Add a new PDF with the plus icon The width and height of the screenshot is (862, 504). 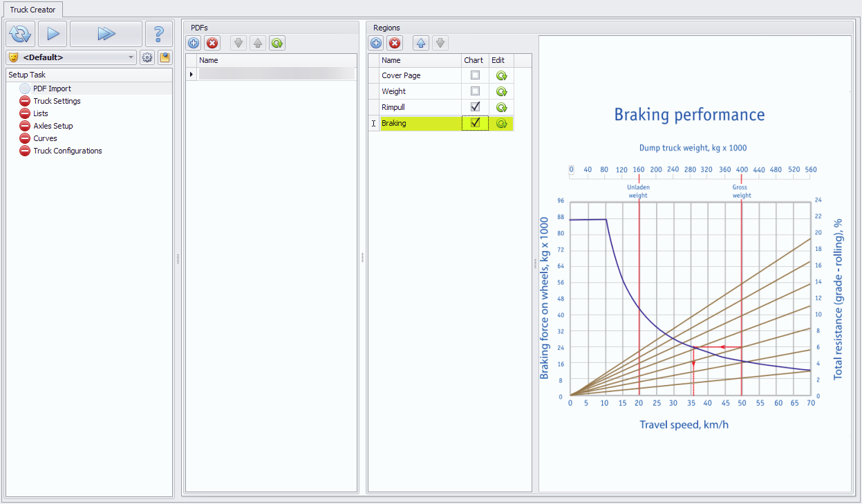194,43
